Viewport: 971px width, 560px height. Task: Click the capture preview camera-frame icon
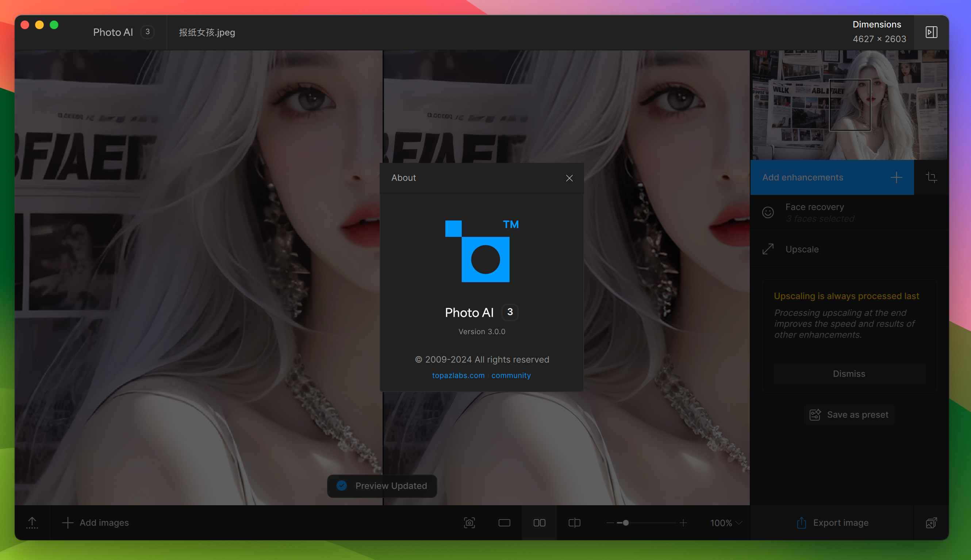469,523
